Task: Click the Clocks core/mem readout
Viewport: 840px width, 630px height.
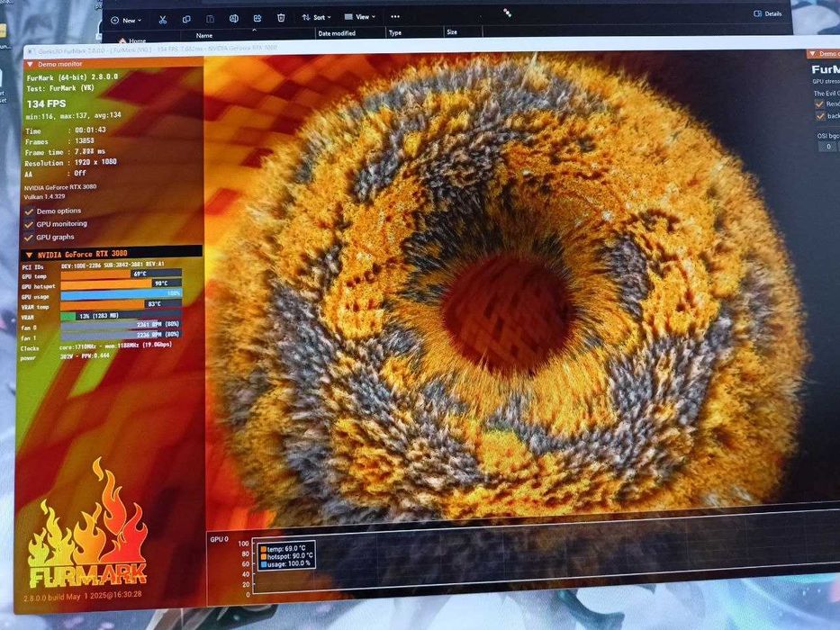Action: (x=116, y=346)
